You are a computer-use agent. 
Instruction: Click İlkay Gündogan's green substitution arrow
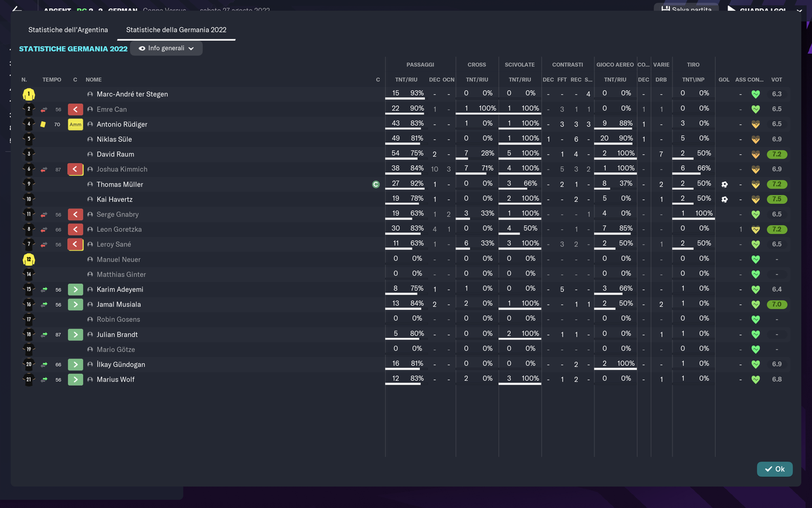tap(75, 364)
